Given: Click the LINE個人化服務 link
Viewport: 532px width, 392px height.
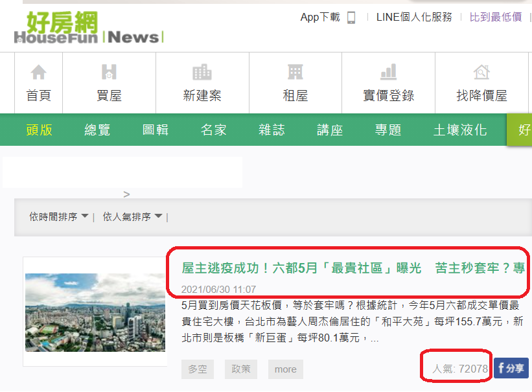Looking at the screenshot, I should point(414,17).
